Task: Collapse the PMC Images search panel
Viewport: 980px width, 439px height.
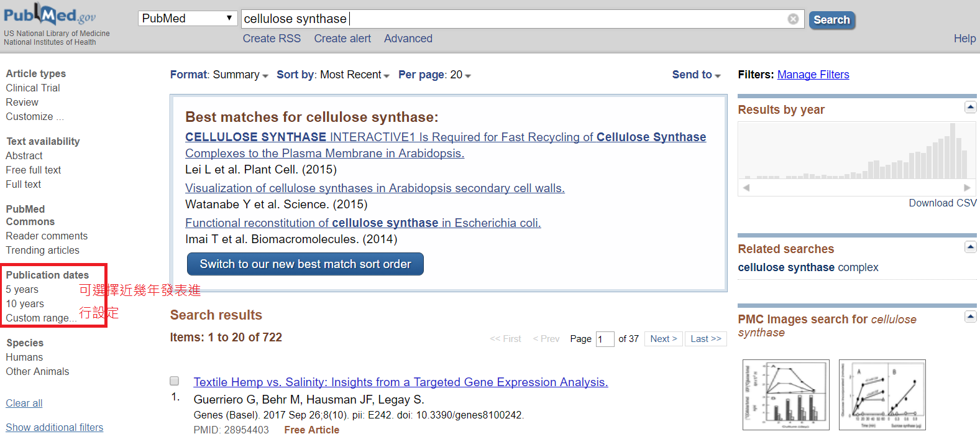Action: [970, 317]
